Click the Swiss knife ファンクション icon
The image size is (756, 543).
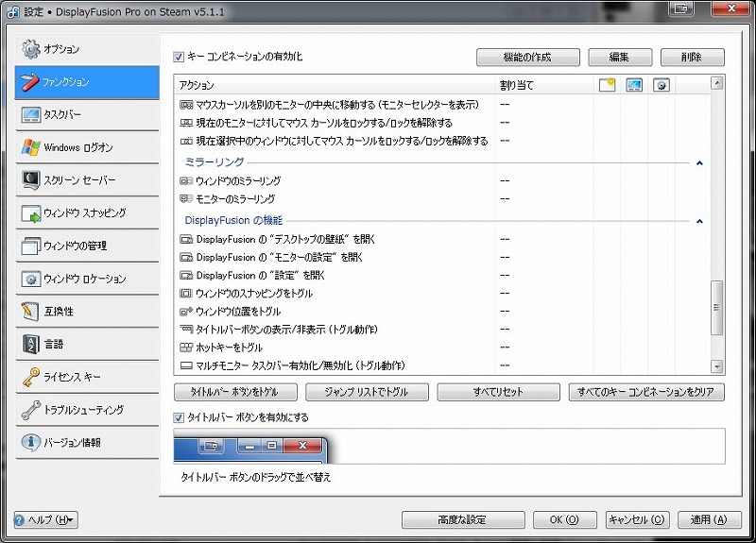point(30,81)
